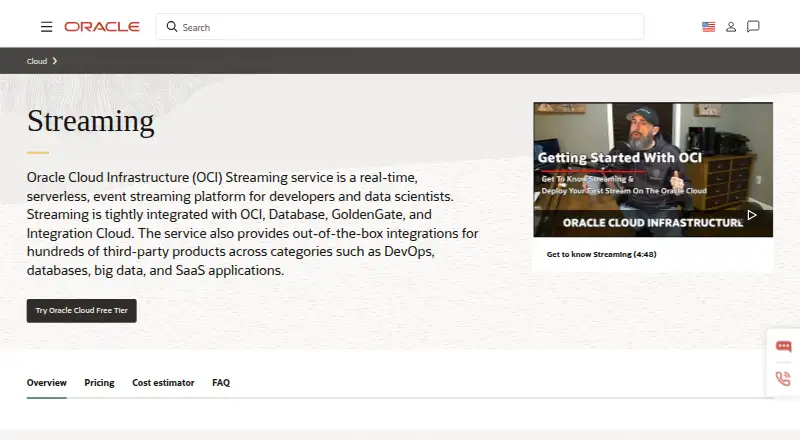Open the user account icon
The height and width of the screenshot is (440, 800).
731,27
